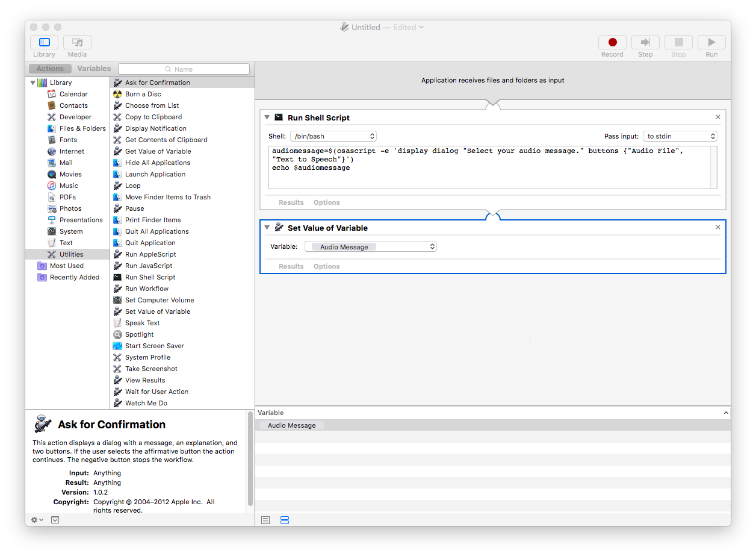Select the Fonts category icon
The image size is (756, 556).
pos(52,140)
